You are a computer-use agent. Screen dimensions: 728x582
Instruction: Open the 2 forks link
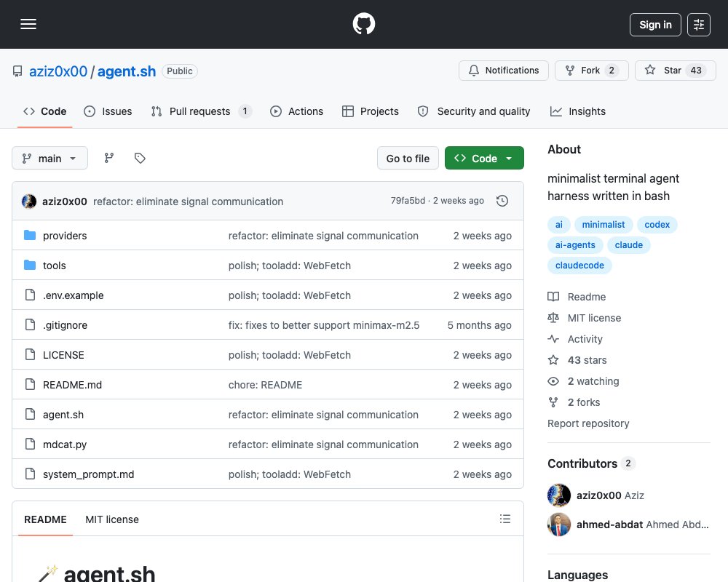coord(574,402)
